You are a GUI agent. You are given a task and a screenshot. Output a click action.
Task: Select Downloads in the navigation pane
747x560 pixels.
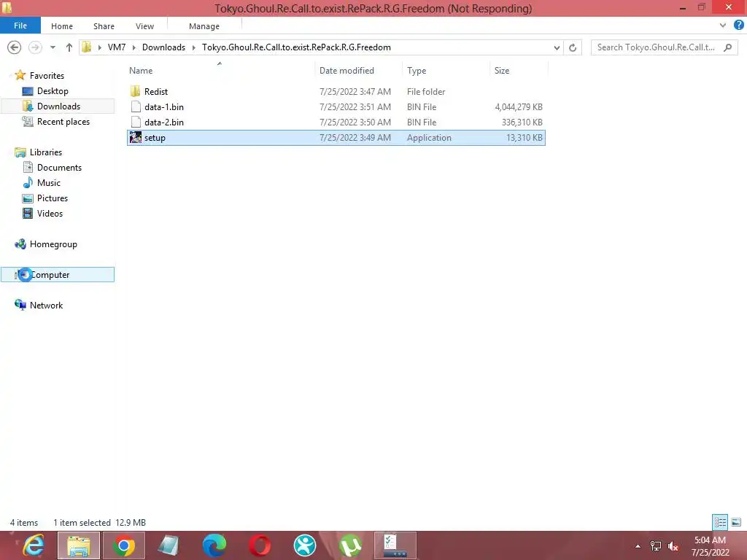58,106
